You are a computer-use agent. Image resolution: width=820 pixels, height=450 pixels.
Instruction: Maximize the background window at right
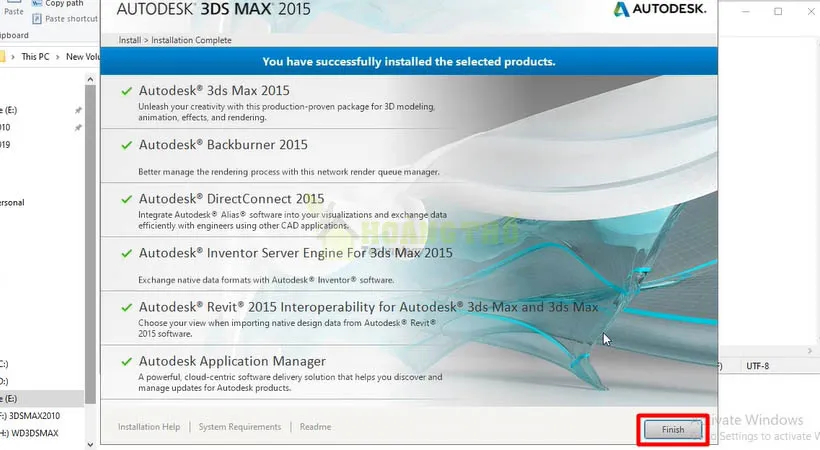[778, 11]
